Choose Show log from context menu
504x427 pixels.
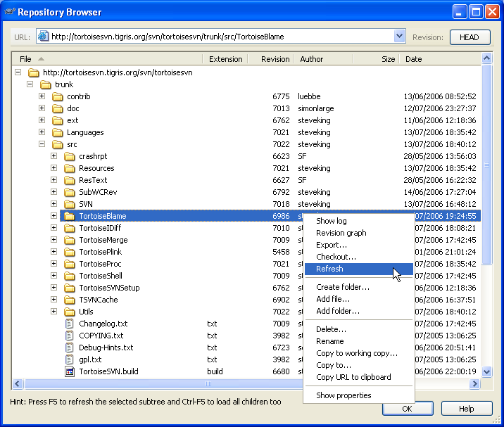pos(359,221)
